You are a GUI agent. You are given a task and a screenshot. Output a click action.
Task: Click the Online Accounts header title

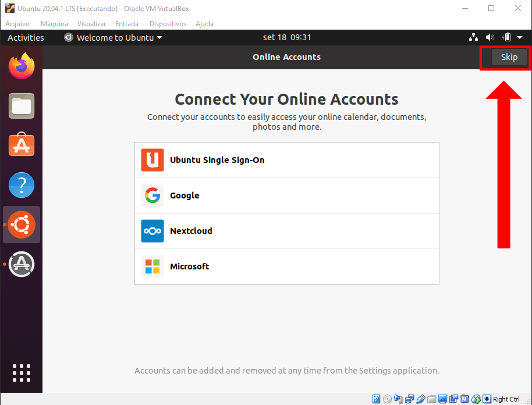pos(287,57)
